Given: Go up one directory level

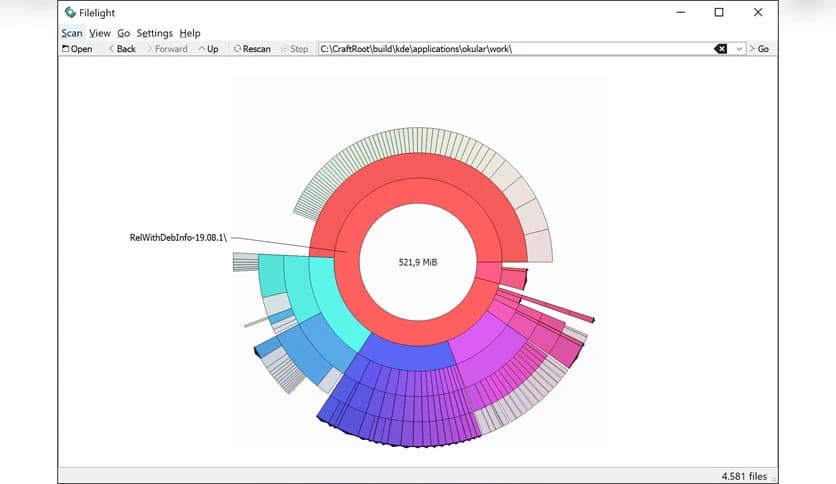Looking at the screenshot, I should pyautogui.click(x=208, y=48).
